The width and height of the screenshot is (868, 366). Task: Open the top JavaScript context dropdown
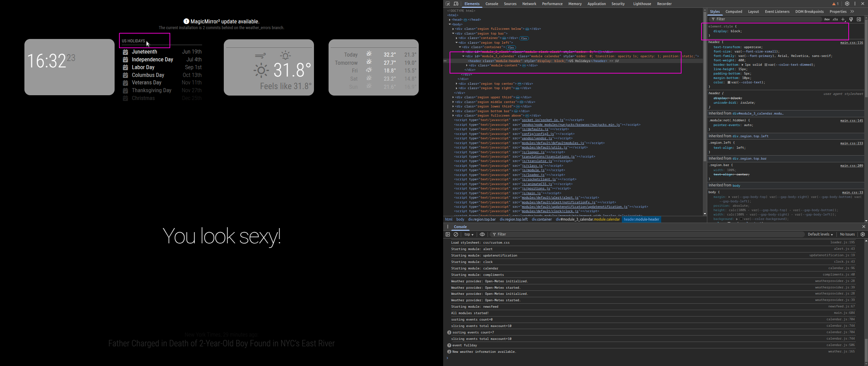click(x=469, y=234)
